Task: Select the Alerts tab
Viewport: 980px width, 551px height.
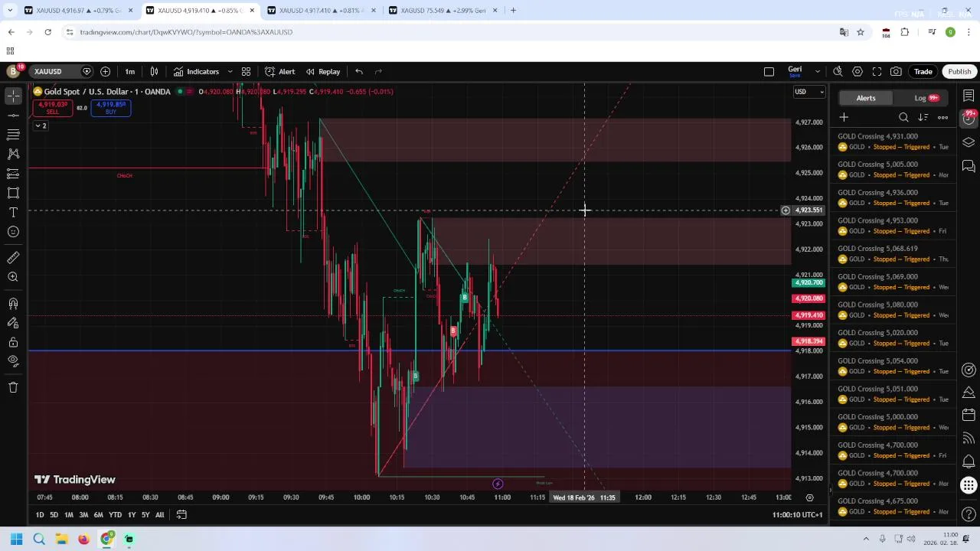Action: coord(866,98)
